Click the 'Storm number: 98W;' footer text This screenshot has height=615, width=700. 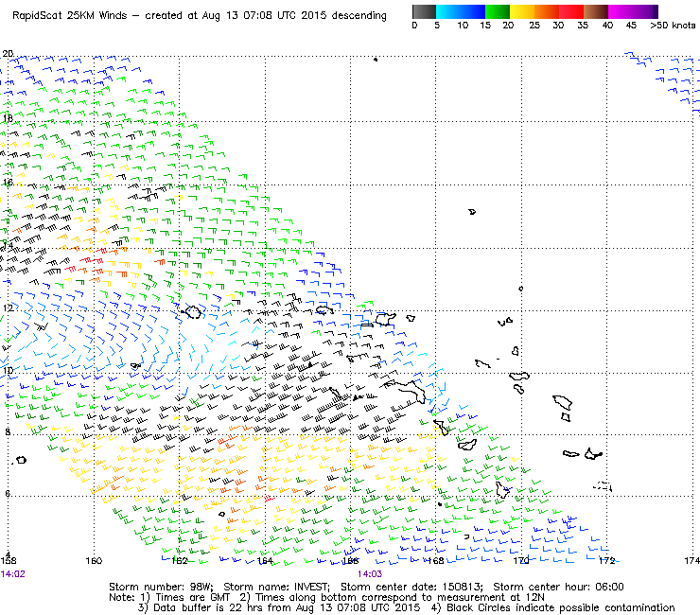pyautogui.click(x=161, y=587)
